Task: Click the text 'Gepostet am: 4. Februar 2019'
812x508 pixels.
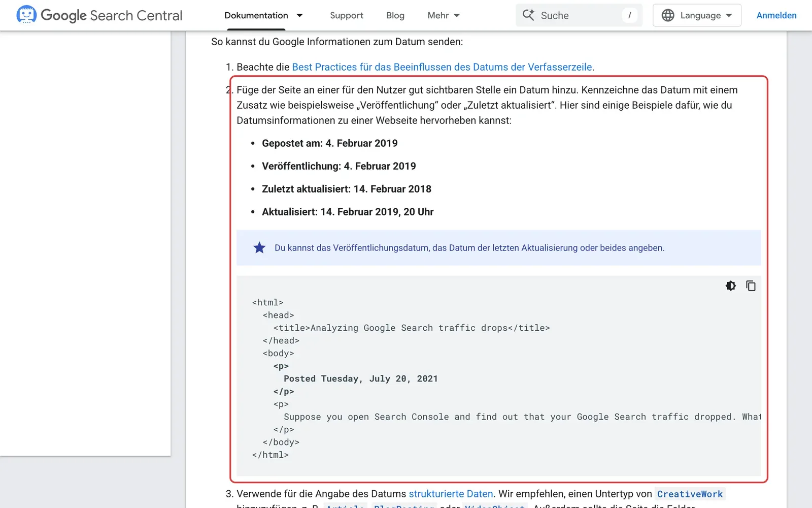Action: pos(330,143)
